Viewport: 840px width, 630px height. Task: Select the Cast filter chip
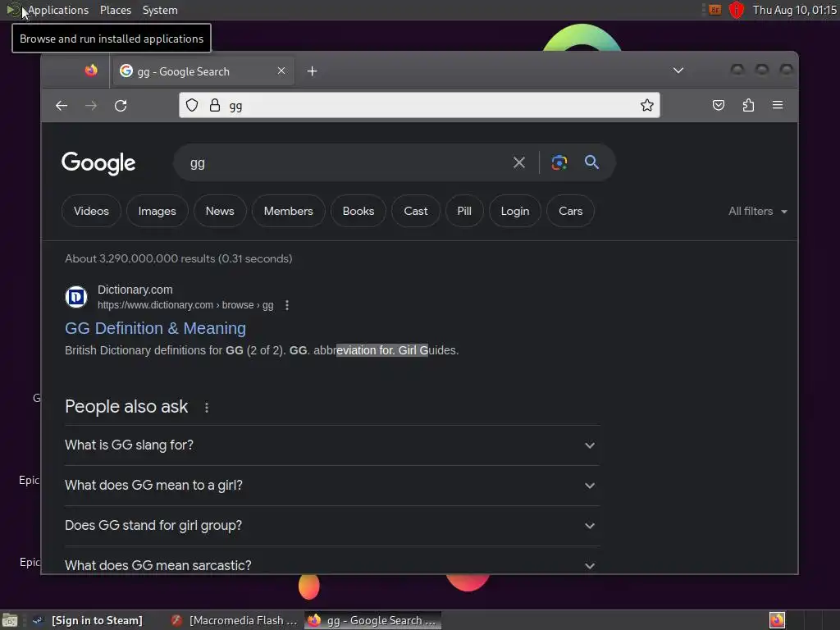[x=416, y=211]
